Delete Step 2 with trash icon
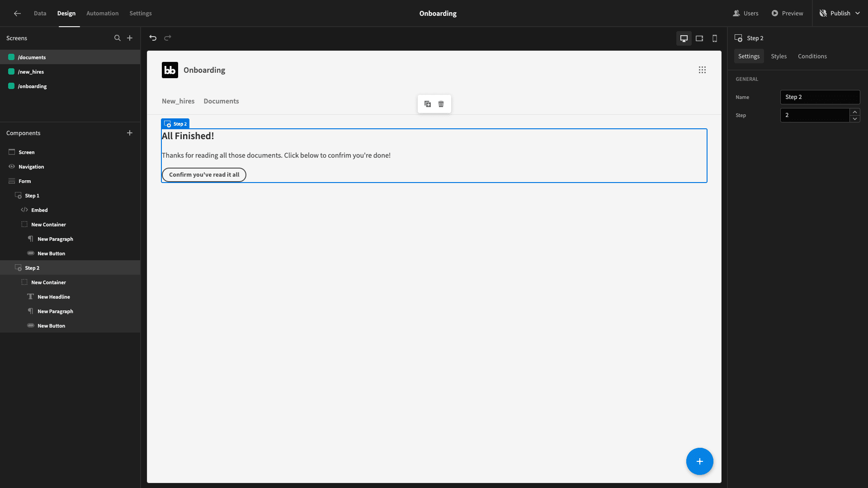This screenshot has height=488, width=868. pyautogui.click(x=441, y=104)
